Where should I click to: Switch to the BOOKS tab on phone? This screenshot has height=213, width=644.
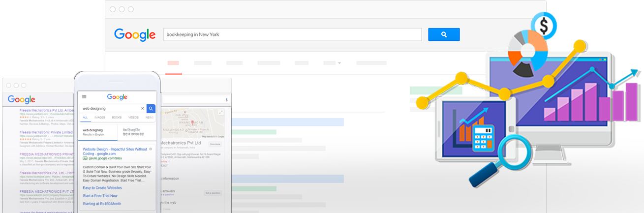pos(117,118)
